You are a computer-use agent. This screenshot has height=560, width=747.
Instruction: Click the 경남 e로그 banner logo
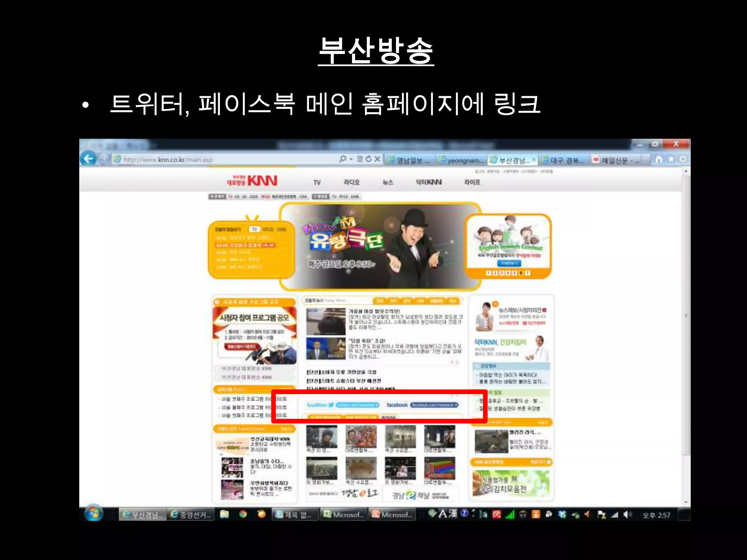pos(343,494)
